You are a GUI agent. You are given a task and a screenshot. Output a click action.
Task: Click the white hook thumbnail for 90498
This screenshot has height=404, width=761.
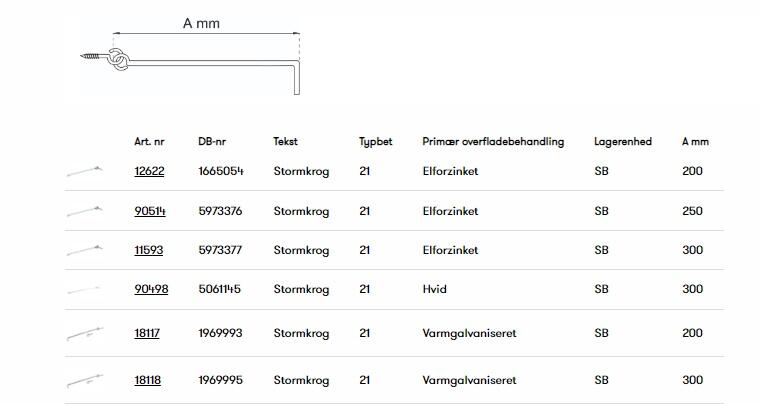[85, 290]
